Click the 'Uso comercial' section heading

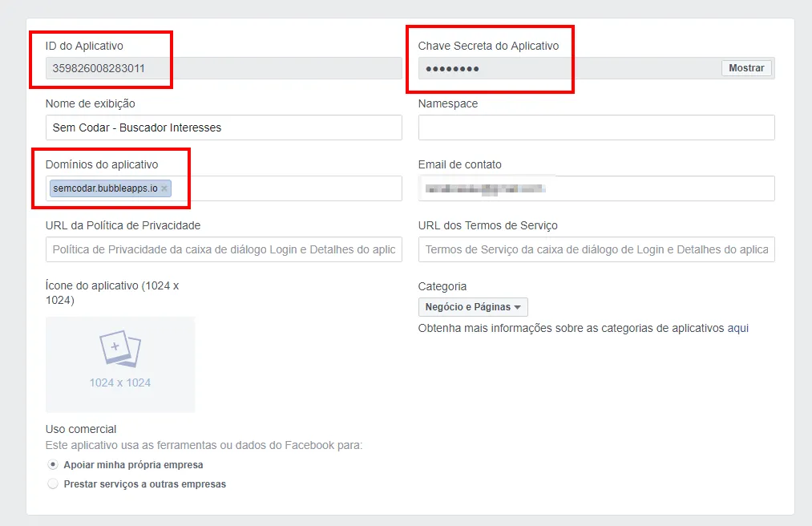coord(81,429)
